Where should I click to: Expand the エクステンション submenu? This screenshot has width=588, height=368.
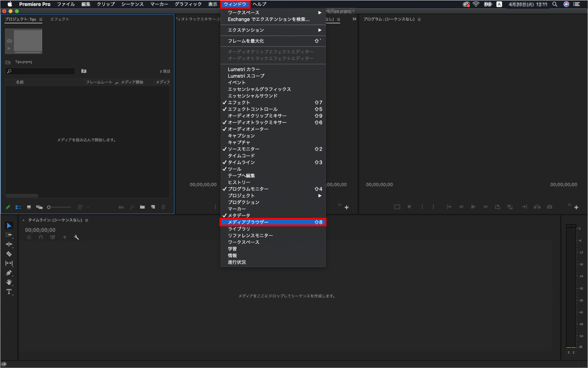pyautogui.click(x=273, y=30)
